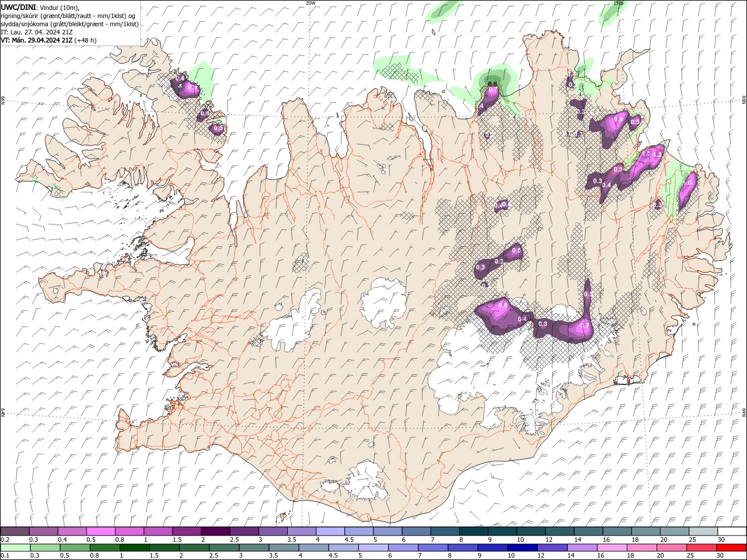
Task: Click the '1.2' snowfall value on the east coast
Action: pos(657,154)
